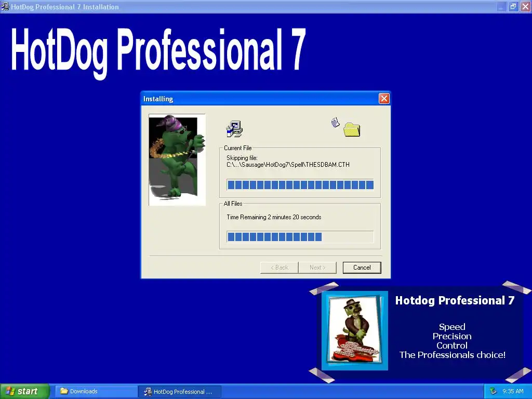Click the disabled Back button
The height and width of the screenshot is (399, 532).
(279, 268)
